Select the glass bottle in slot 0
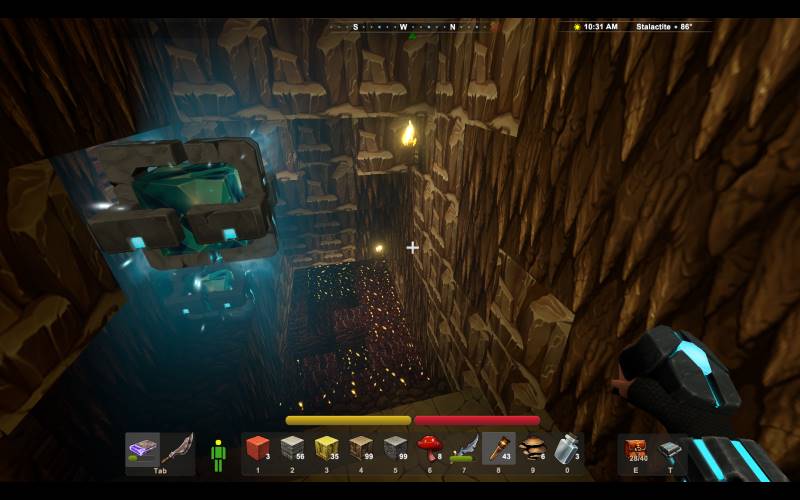The width and height of the screenshot is (800, 500). click(567, 449)
